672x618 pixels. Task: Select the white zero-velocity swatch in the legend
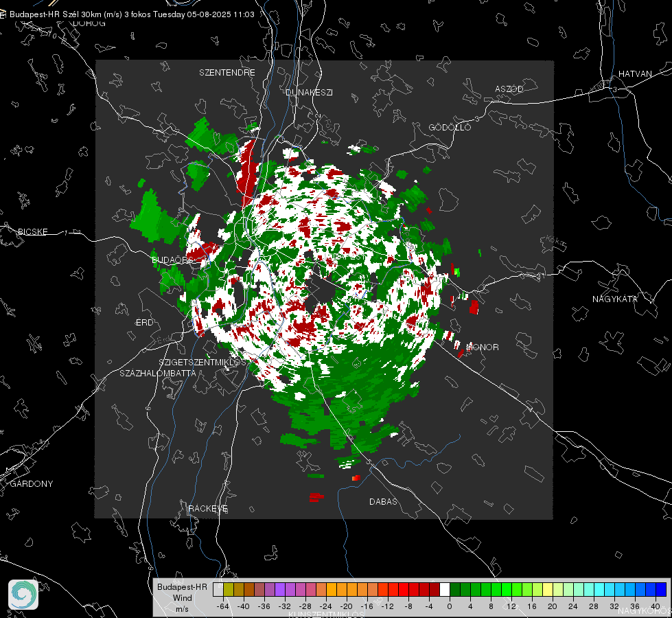tap(445, 590)
